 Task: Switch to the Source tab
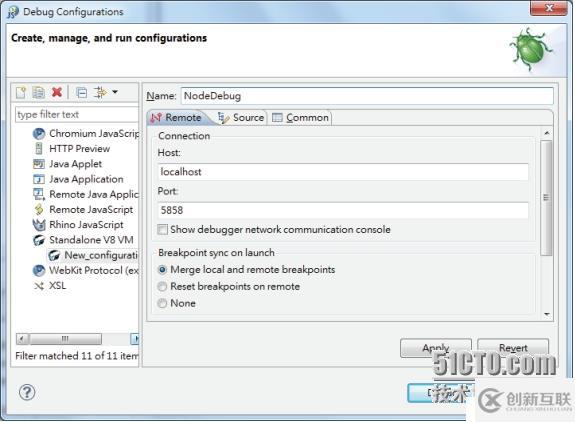[x=241, y=118]
